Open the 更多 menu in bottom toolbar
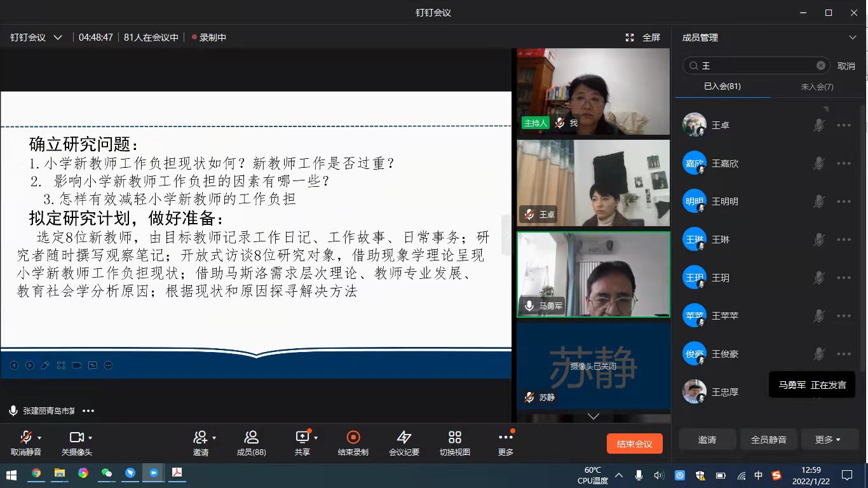The width and height of the screenshot is (868, 488). 505,438
